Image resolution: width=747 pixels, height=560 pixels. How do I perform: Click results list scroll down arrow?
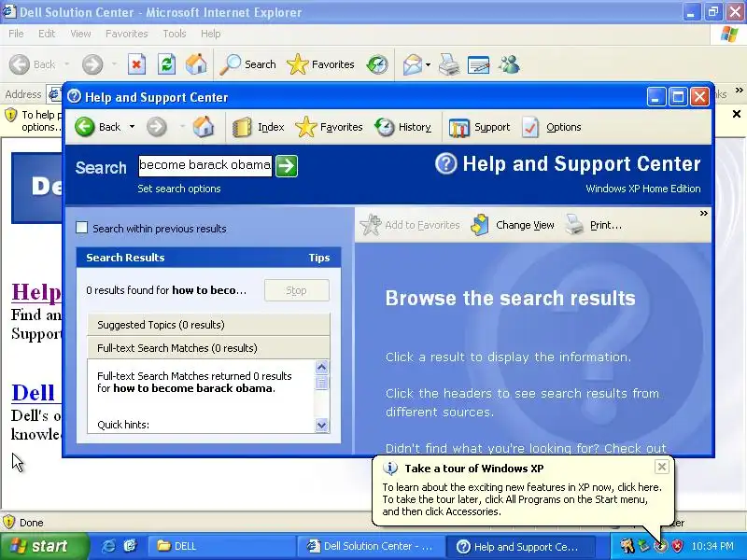pyautogui.click(x=321, y=425)
